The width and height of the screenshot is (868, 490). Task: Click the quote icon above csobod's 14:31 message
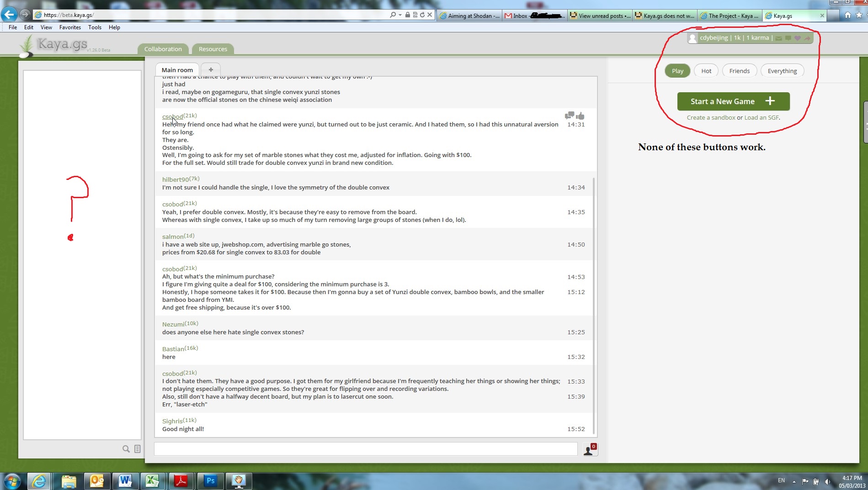[x=570, y=116]
